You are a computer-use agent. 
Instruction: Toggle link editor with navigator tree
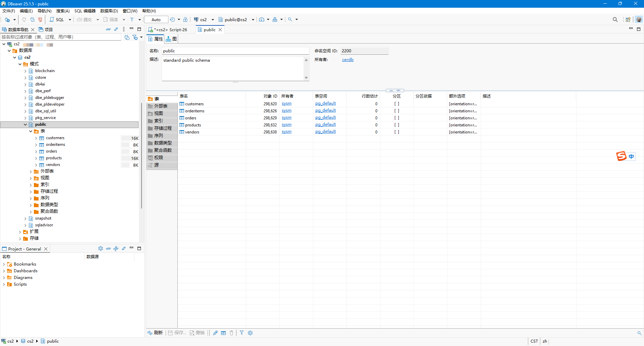pos(116,30)
